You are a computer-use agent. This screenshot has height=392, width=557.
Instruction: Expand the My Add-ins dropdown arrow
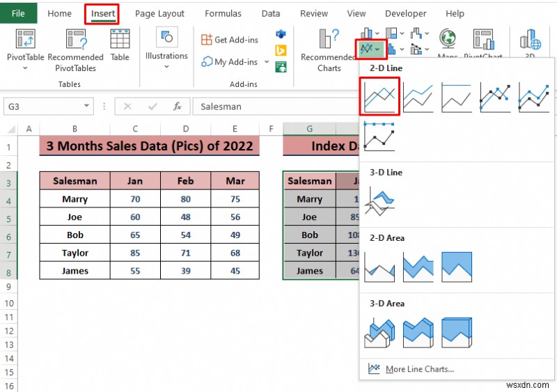coord(267,62)
